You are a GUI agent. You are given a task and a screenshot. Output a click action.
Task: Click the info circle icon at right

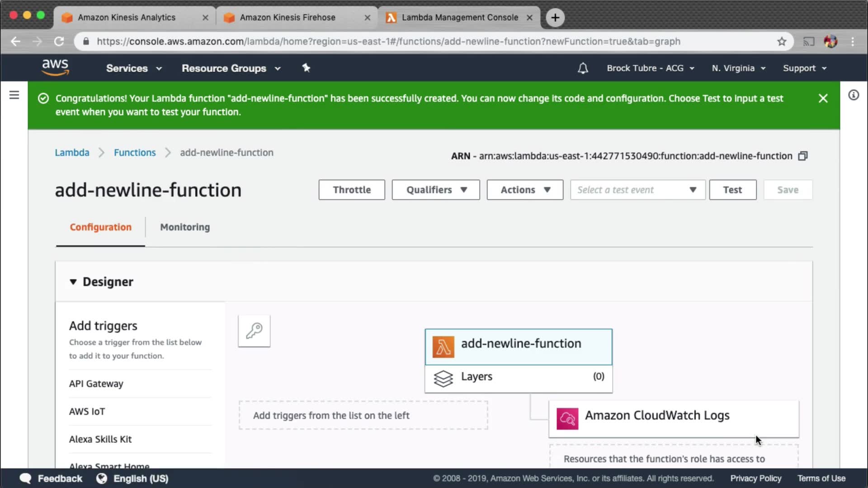coord(853,95)
